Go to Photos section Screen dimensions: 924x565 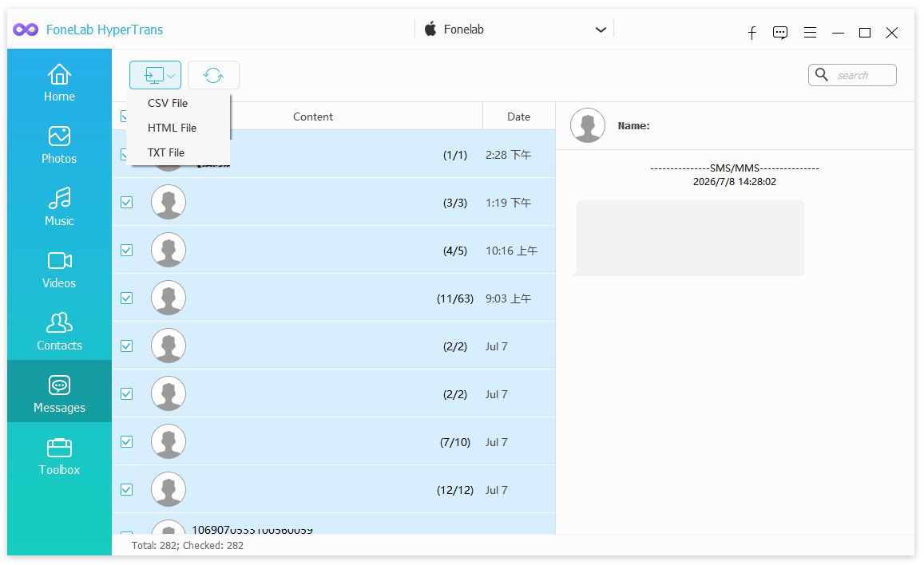(x=59, y=144)
